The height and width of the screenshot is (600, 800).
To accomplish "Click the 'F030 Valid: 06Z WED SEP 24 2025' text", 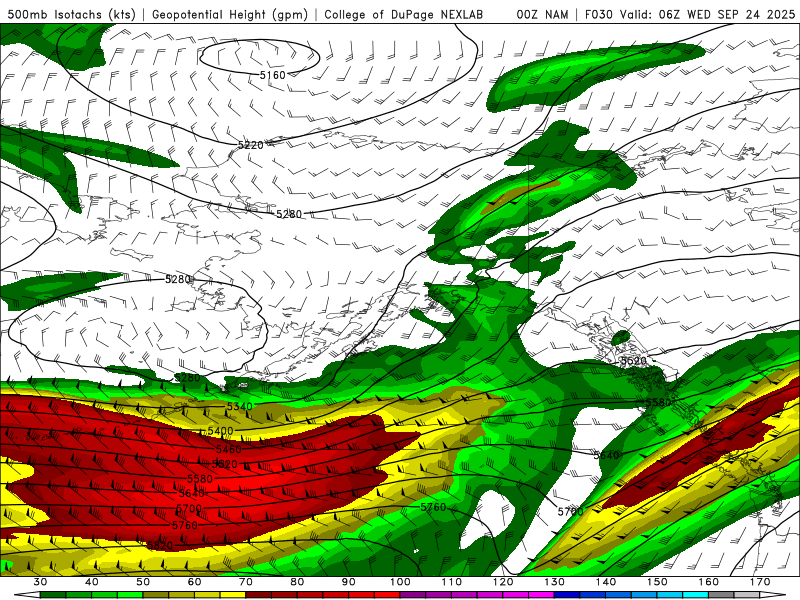I will [690, 14].
